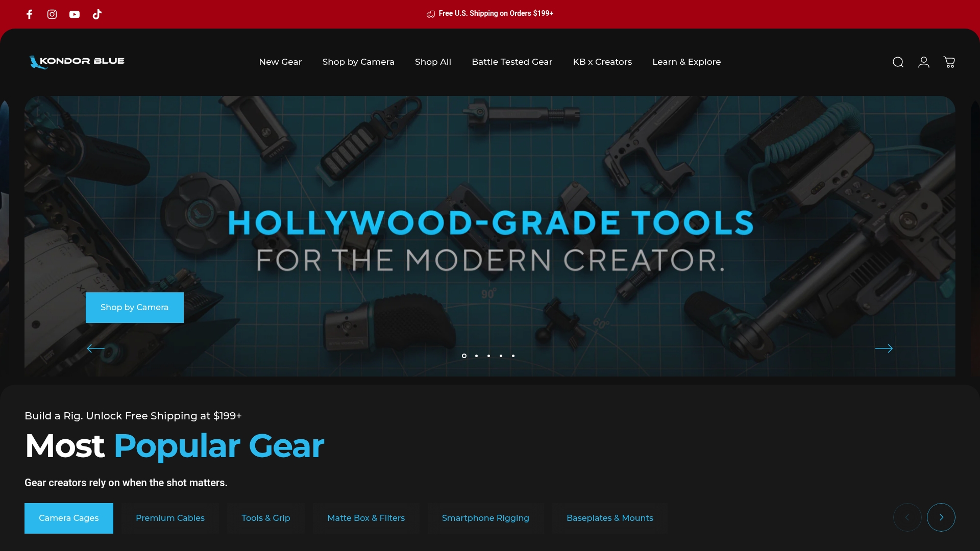Visit the YouTube channel icon
The height and width of the screenshot is (551, 980).
click(74, 14)
